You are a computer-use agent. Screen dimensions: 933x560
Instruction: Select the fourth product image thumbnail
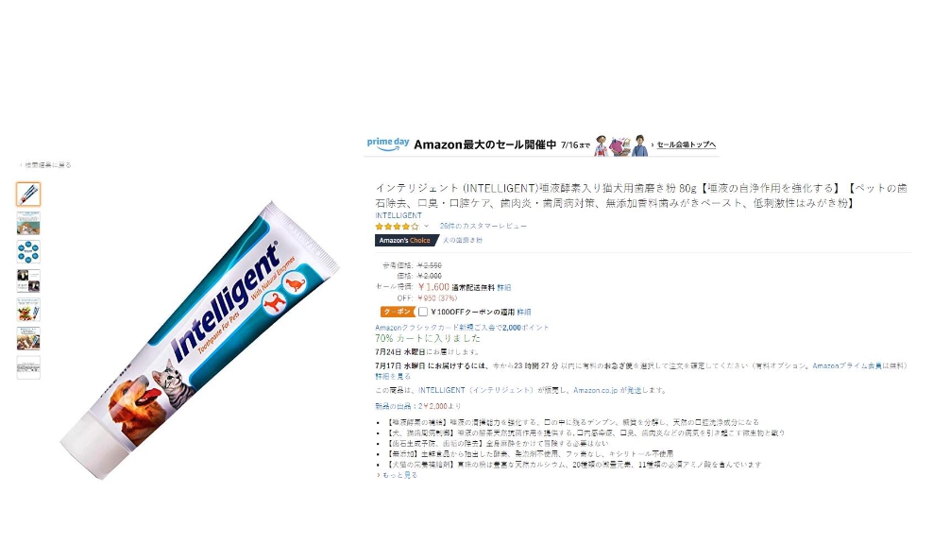click(28, 280)
